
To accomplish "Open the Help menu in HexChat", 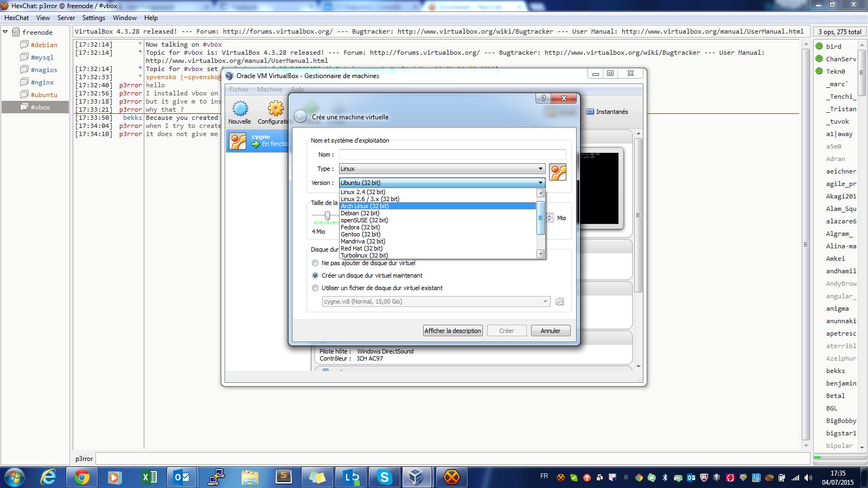I will coord(151,18).
